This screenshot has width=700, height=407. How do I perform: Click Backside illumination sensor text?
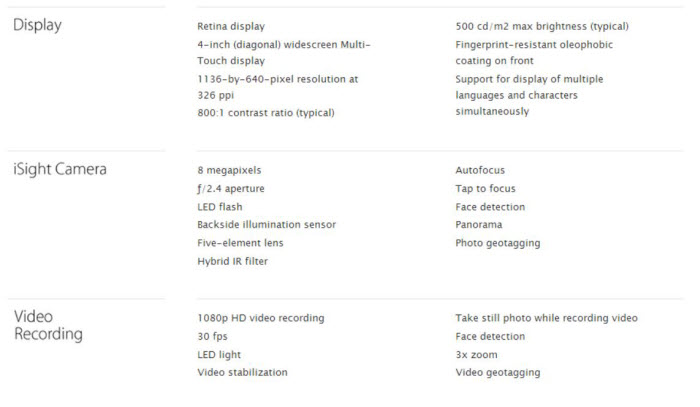pos(267,225)
